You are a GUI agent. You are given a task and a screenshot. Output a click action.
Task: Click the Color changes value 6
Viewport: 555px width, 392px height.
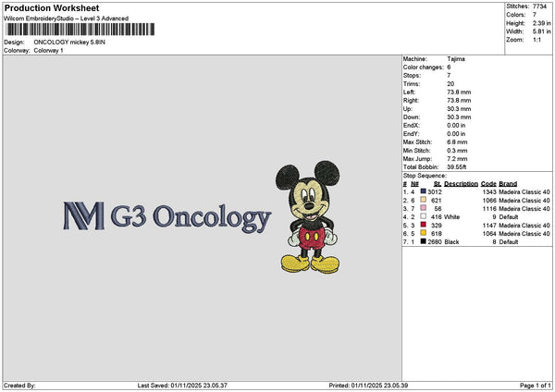coord(449,67)
